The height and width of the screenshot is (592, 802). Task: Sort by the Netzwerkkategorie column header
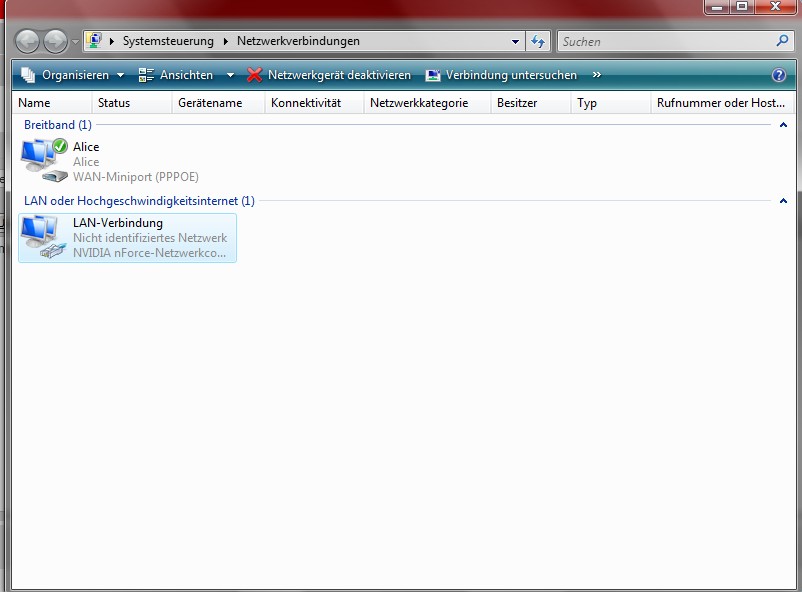(418, 103)
